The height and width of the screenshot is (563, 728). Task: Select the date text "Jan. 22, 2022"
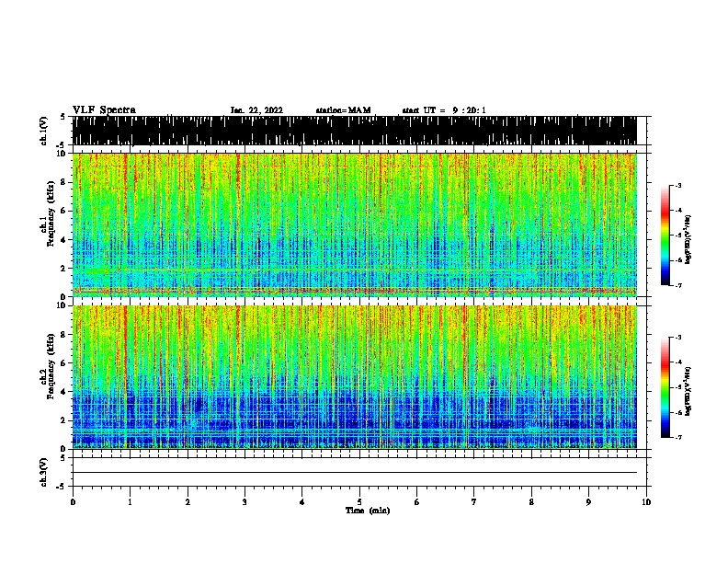tap(256, 110)
